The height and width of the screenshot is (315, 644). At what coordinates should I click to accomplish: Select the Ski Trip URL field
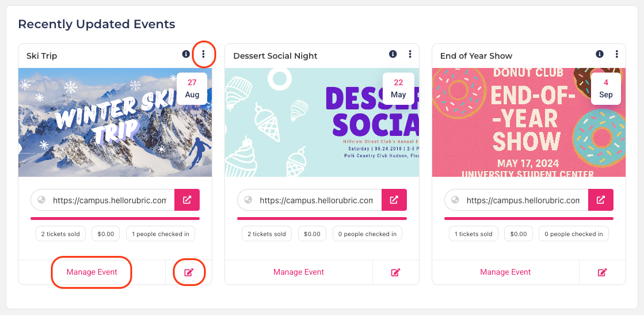102,200
